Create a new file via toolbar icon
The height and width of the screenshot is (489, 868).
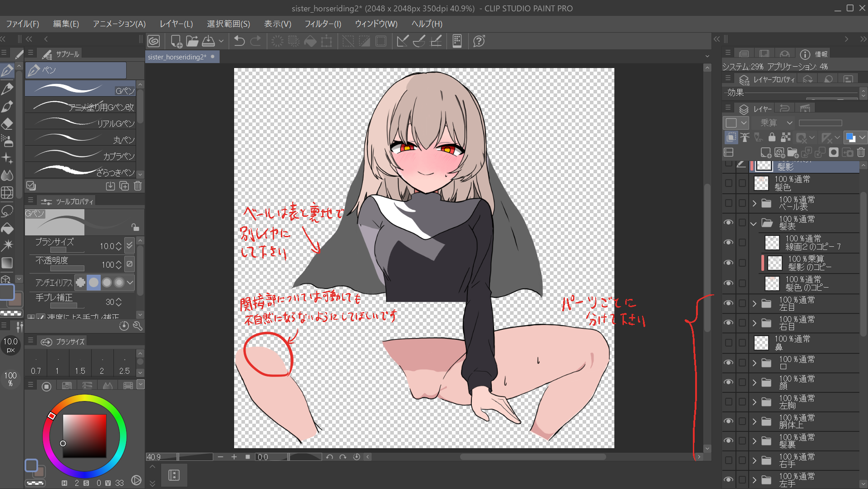click(x=176, y=41)
